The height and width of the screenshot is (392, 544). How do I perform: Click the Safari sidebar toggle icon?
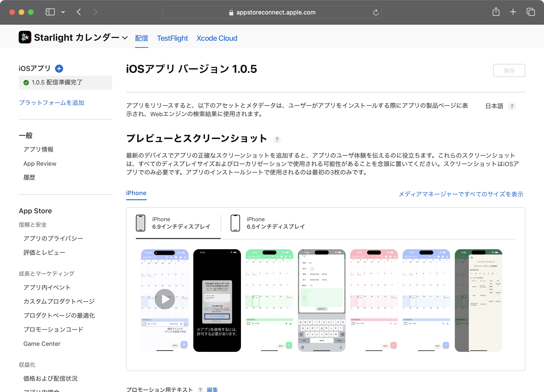click(50, 12)
